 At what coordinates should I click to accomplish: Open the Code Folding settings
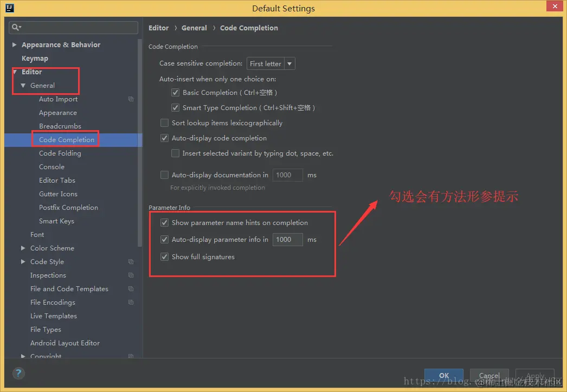(x=60, y=153)
